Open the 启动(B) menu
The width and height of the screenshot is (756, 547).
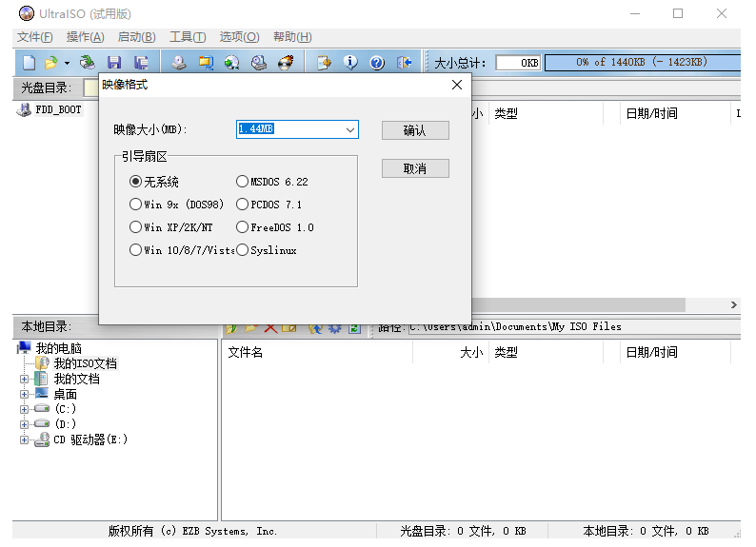136,37
